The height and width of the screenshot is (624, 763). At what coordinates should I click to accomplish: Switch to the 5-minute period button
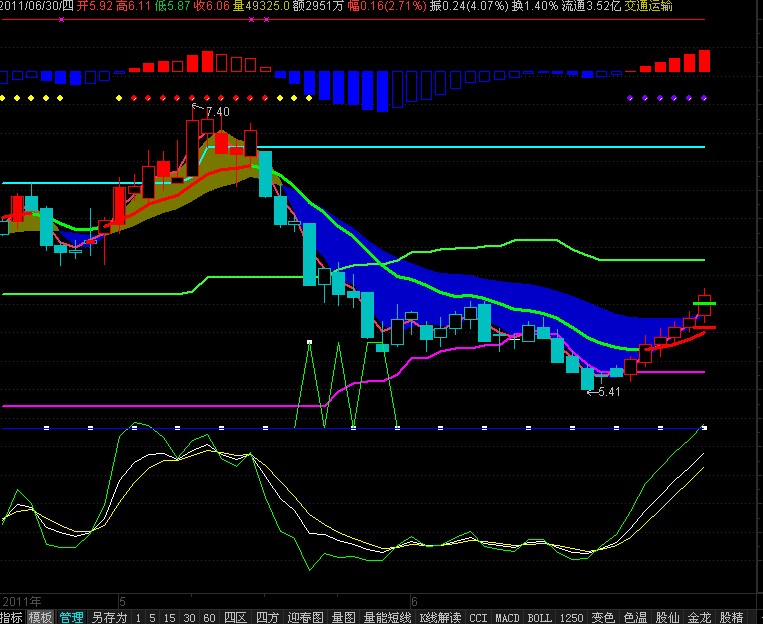152,618
